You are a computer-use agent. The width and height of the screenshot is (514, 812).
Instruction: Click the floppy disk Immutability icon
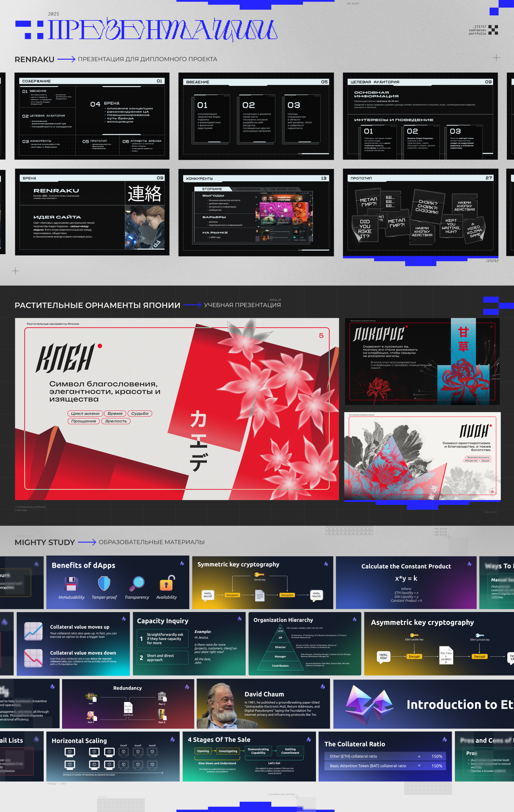click(71, 584)
